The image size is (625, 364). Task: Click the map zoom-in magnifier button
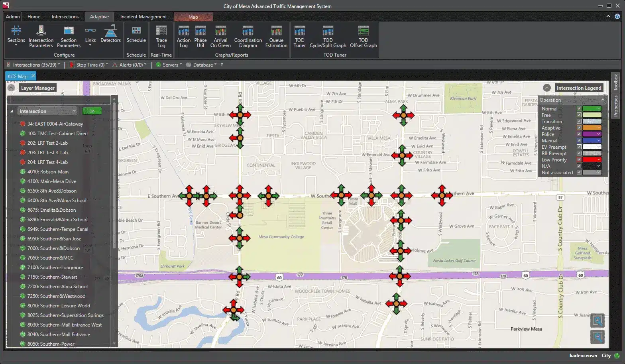coord(597,321)
